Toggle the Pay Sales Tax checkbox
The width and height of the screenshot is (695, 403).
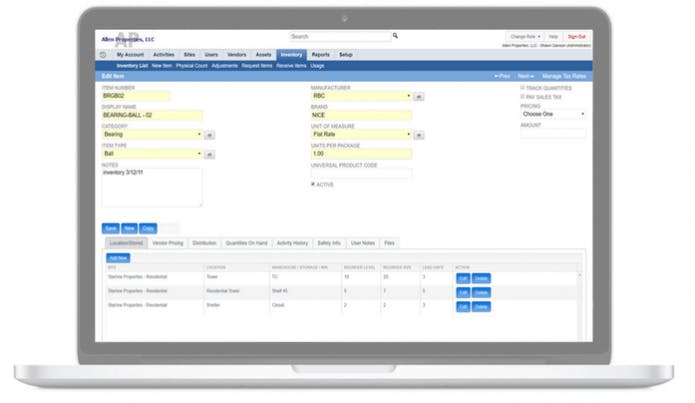pyautogui.click(x=523, y=97)
